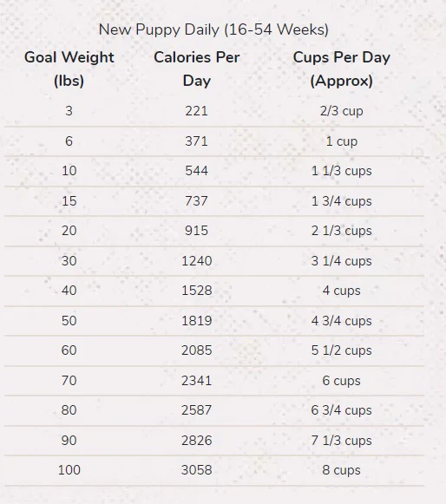The width and height of the screenshot is (446, 504).
Task: Select the 5 1/2 cups cell
Action: [342, 350]
